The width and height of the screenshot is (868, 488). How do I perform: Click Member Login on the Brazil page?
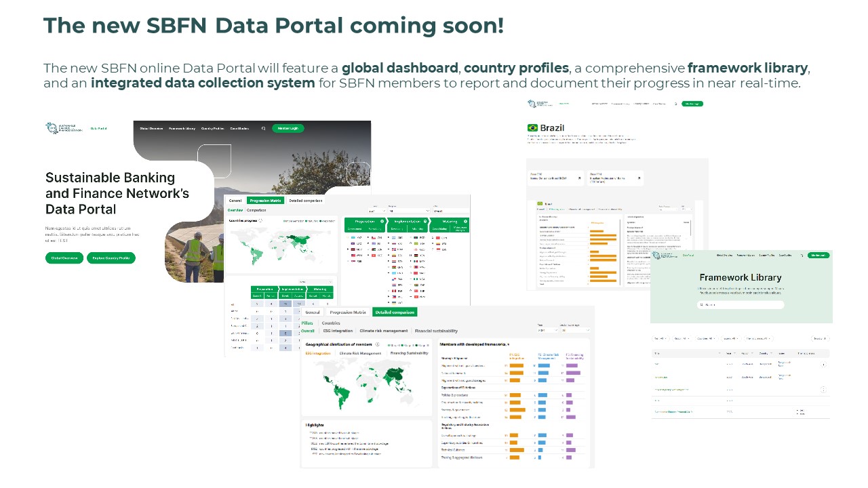[x=692, y=104]
